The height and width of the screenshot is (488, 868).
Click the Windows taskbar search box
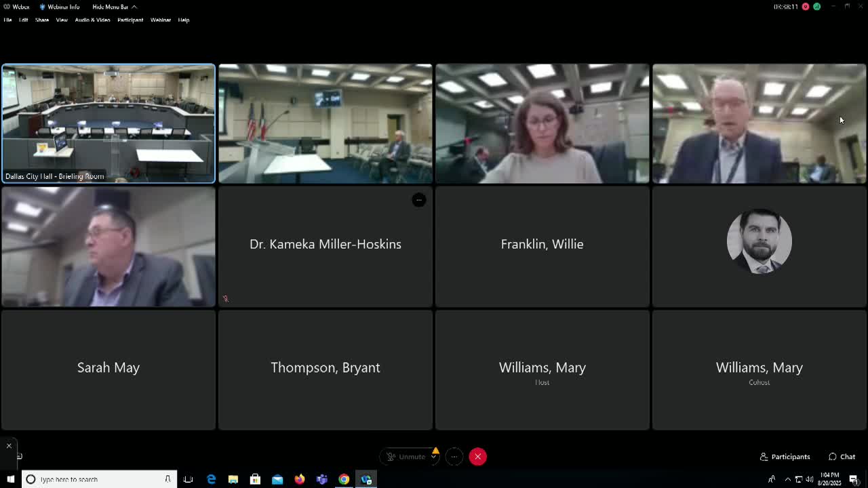(x=99, y=479)
